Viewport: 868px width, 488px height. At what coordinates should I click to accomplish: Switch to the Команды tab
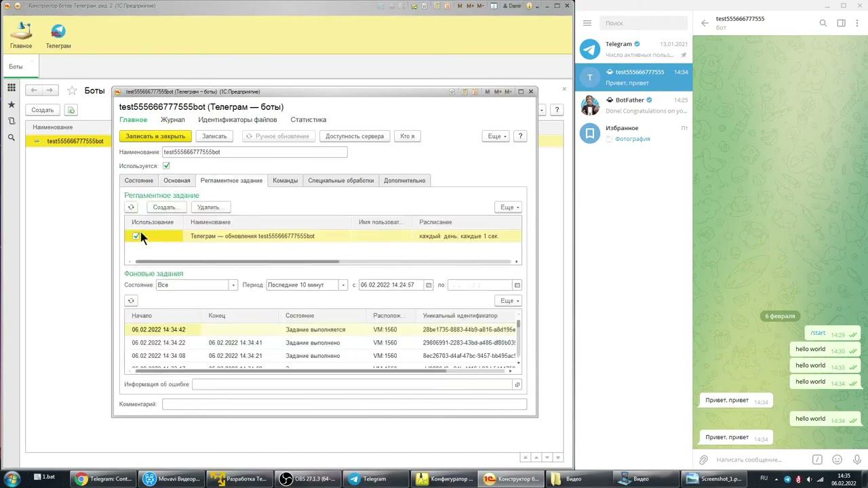click(x=285, y=181)
